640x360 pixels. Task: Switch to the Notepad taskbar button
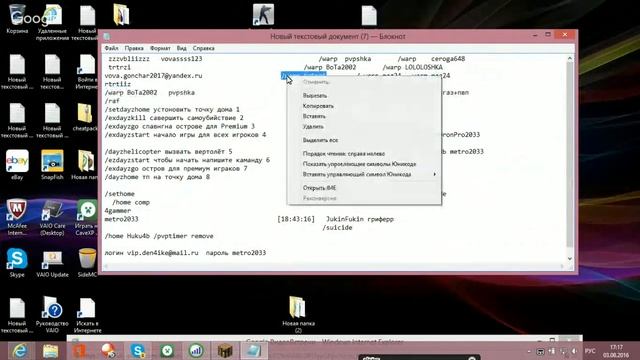point(253,351)
